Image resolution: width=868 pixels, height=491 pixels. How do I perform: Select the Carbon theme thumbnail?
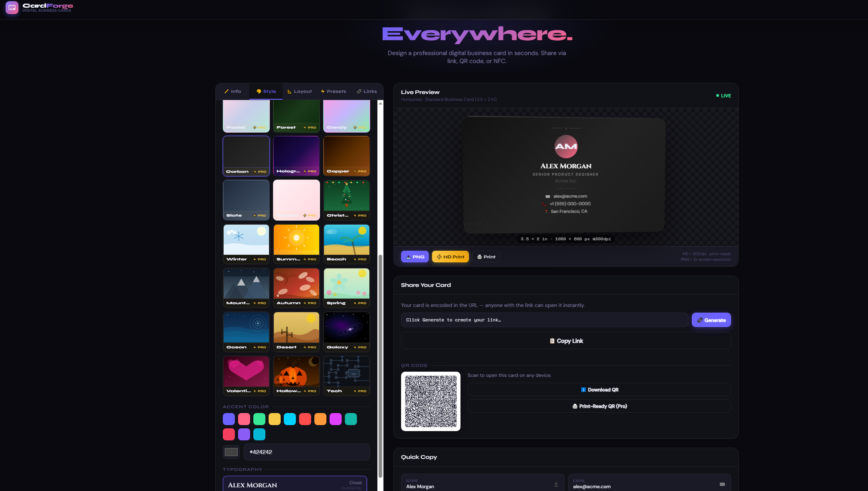click(x=246, y=156)
